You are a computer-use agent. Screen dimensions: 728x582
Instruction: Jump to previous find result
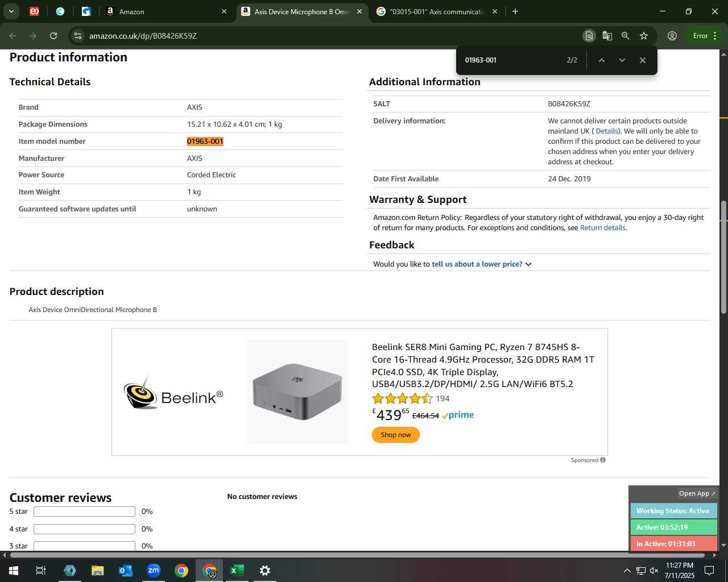click(602, 60)
